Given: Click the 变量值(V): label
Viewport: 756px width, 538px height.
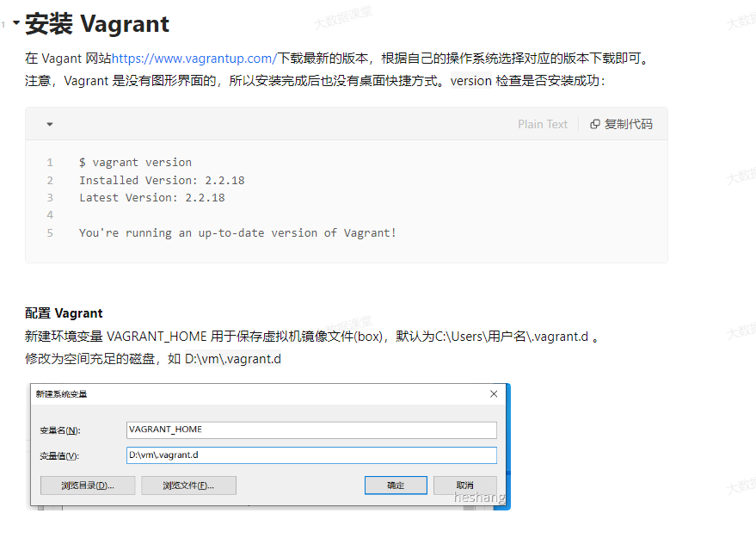Looking at the screenshot, I should click(59, 455).
